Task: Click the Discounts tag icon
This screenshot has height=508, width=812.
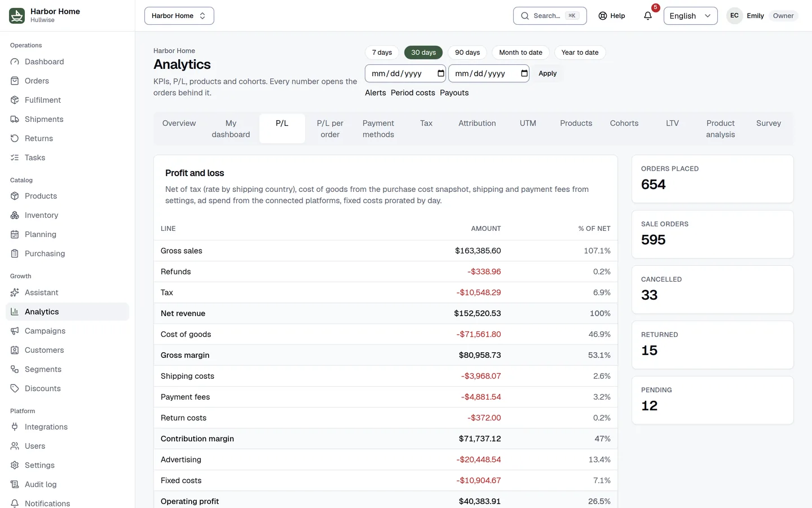Action: [x=15, y=388]
